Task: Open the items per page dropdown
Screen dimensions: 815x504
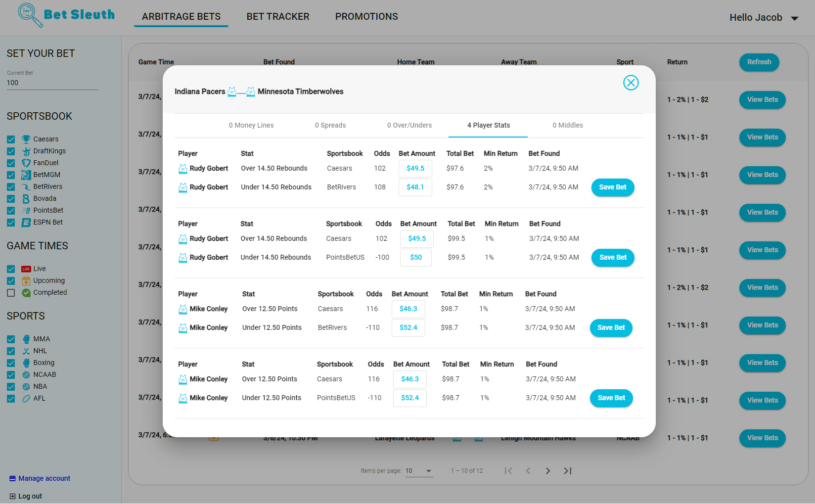Action: (419, 471)
